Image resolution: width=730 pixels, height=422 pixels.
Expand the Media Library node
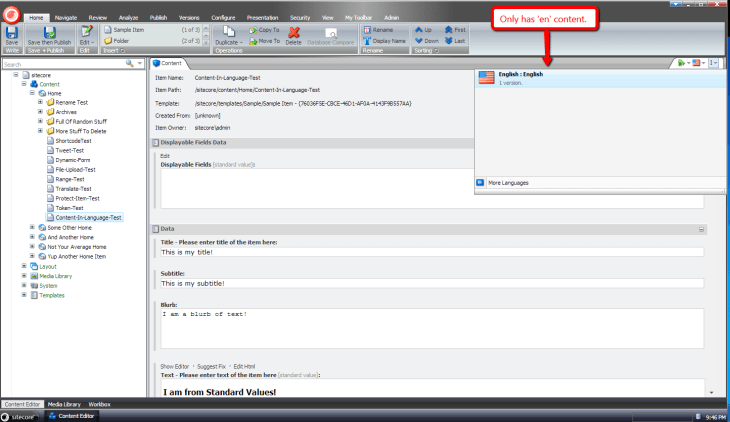24,276
